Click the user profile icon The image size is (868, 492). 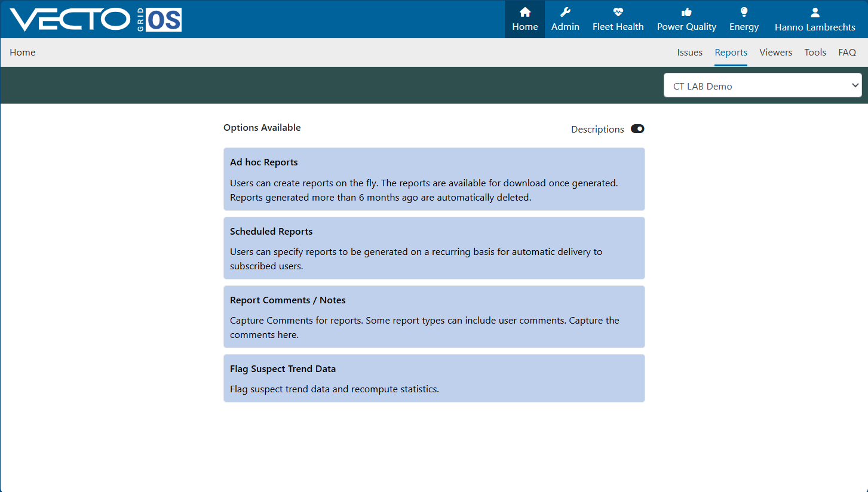[x=815, y=13]
